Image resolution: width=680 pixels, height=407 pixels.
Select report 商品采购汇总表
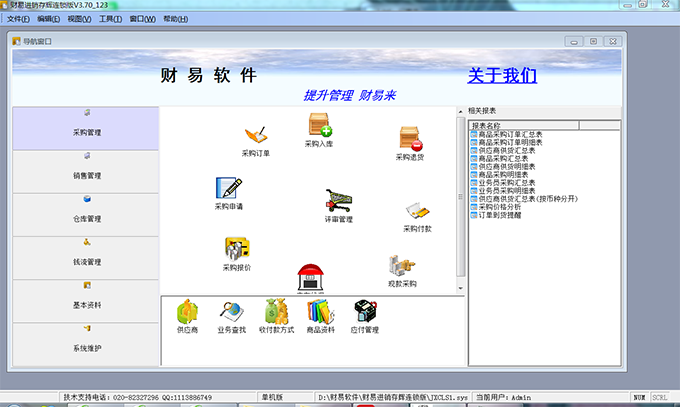coord(500,158)
